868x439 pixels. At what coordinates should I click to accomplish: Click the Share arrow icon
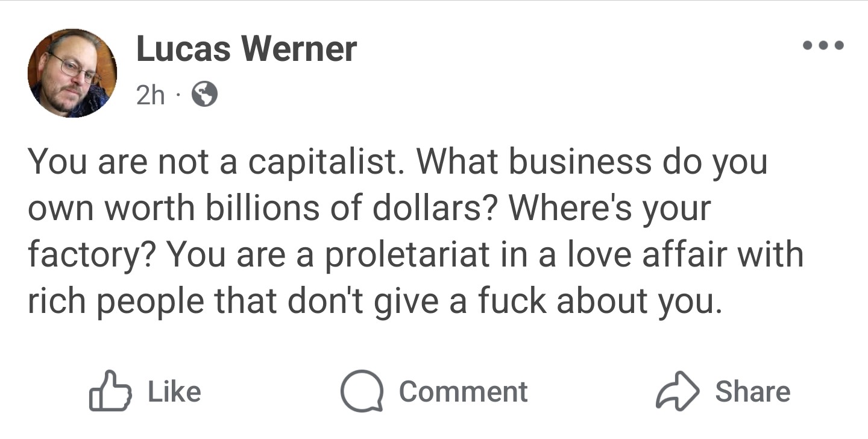click(x=677, y=391)
